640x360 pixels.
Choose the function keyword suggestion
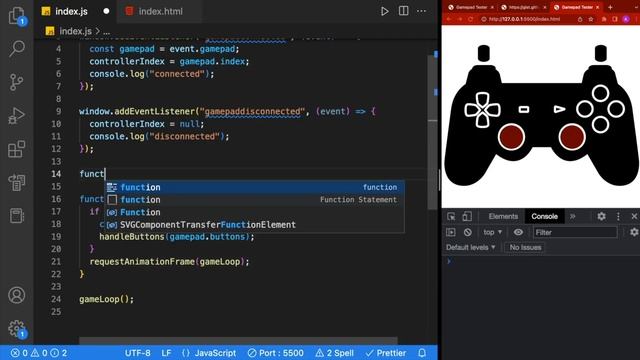pyautogui.click(x=255, y=187)
